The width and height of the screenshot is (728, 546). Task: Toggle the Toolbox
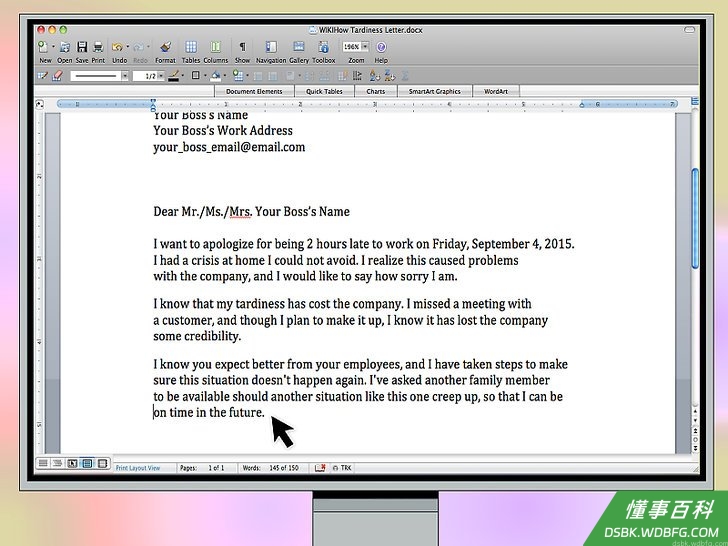[x=324, y=47]
